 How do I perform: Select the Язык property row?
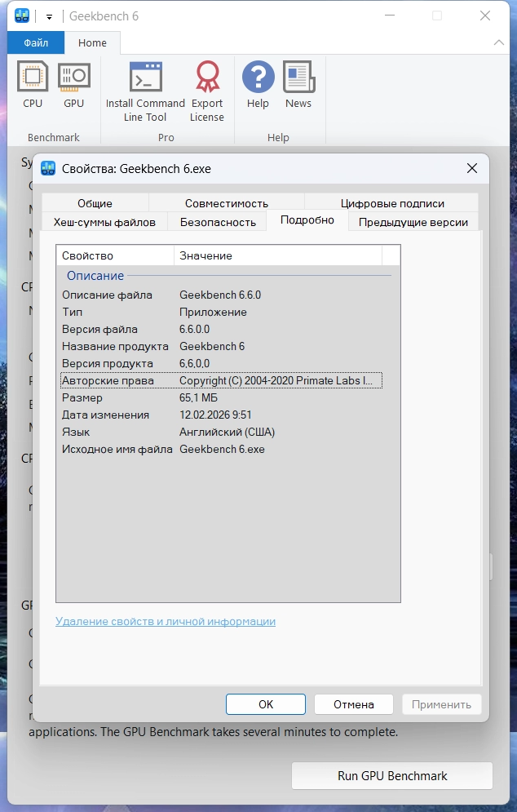coord(222,432)
